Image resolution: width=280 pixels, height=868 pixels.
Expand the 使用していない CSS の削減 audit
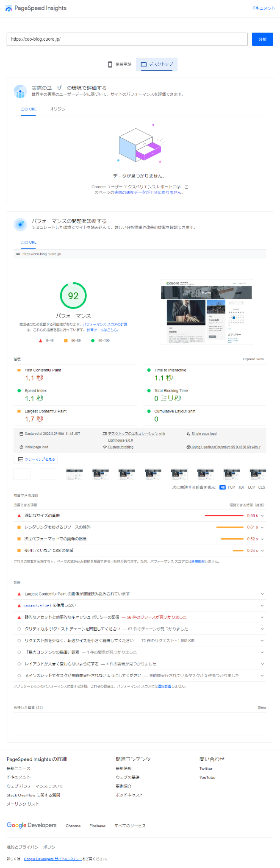click(263, 551)
